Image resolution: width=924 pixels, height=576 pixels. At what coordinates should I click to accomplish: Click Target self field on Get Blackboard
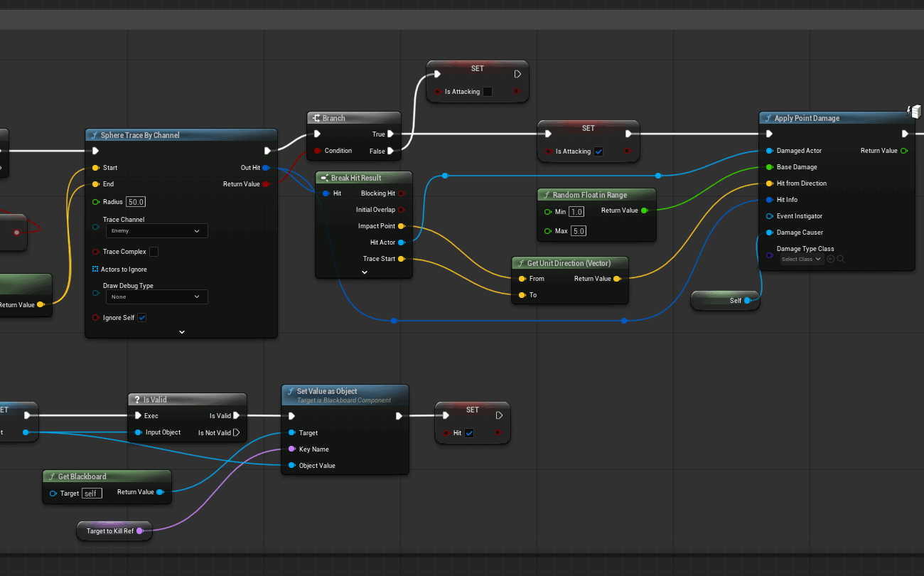(92, 494)
